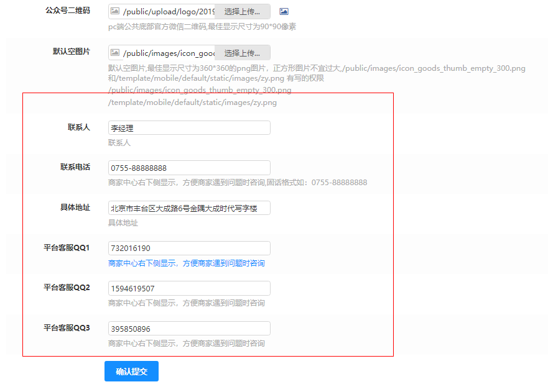Click the 联系人 field label
Viewport: 548px width, 392px height.
78,127
